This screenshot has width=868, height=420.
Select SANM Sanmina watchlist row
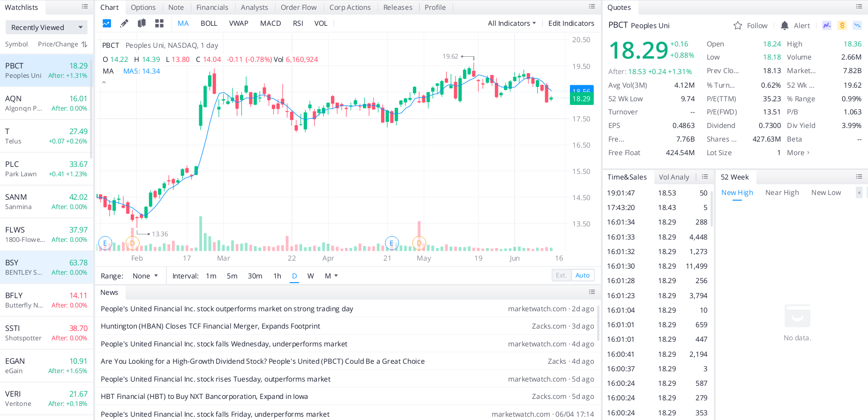(x=46, y=202)
